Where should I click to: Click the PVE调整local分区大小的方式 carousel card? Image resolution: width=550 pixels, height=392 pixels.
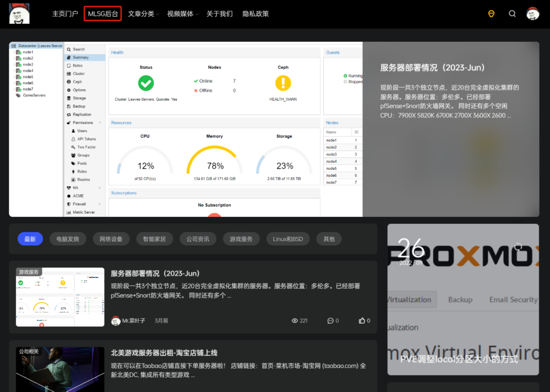coord(458,360)
